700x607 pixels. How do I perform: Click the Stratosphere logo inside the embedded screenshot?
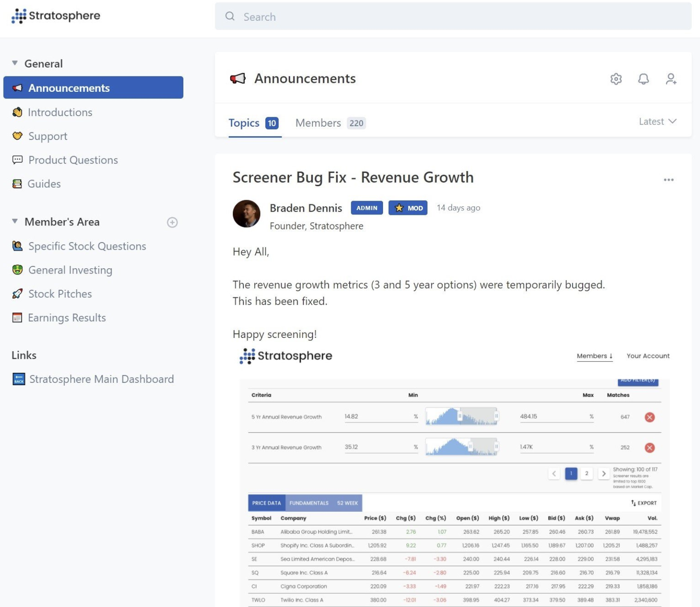(286, 356)
